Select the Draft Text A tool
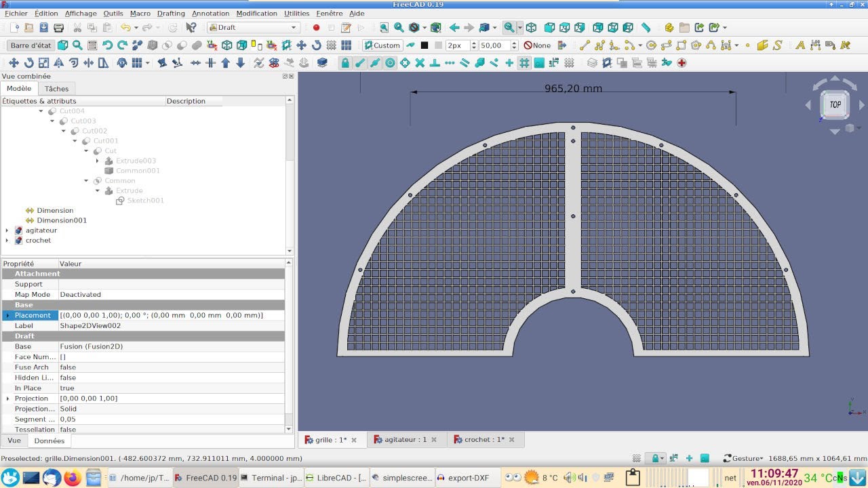Screen dimensions: 868x488 point(800,45)
